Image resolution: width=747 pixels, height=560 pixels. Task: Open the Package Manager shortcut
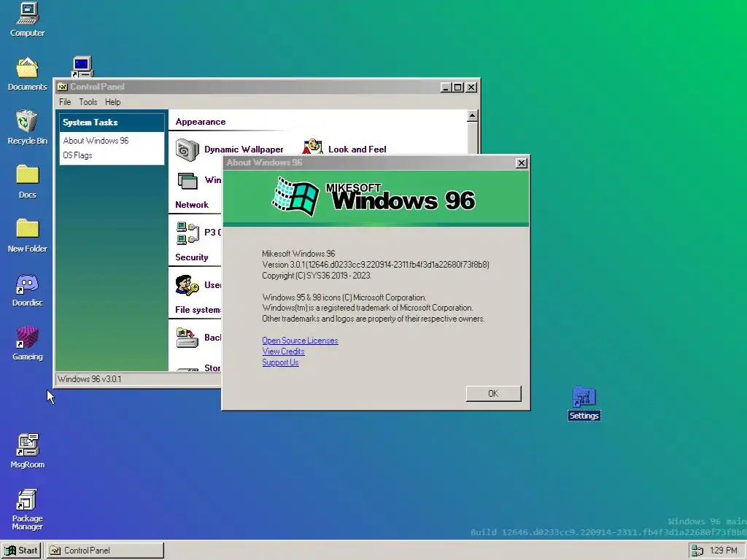click(28, 508)
